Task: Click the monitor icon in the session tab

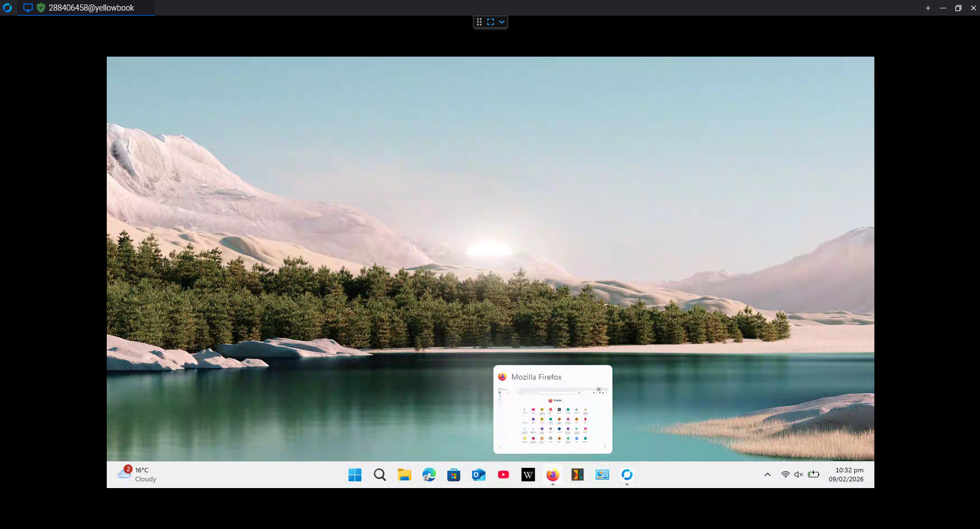Action: tap(28, 8)
